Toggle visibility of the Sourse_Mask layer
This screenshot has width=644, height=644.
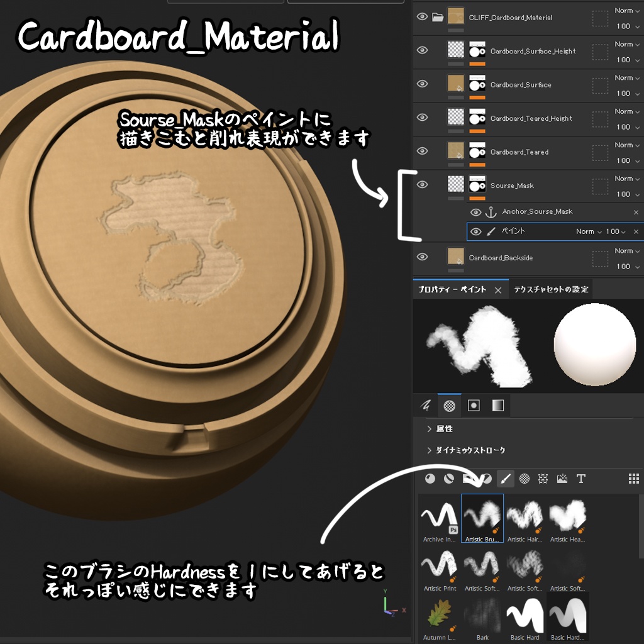click(423, 185)
